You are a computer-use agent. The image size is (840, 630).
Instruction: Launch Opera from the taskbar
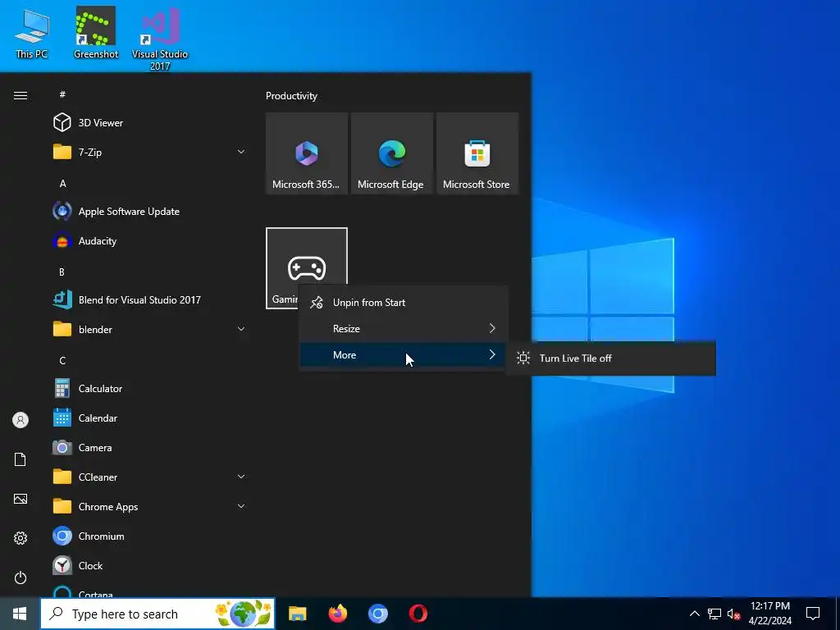point(418,614)
